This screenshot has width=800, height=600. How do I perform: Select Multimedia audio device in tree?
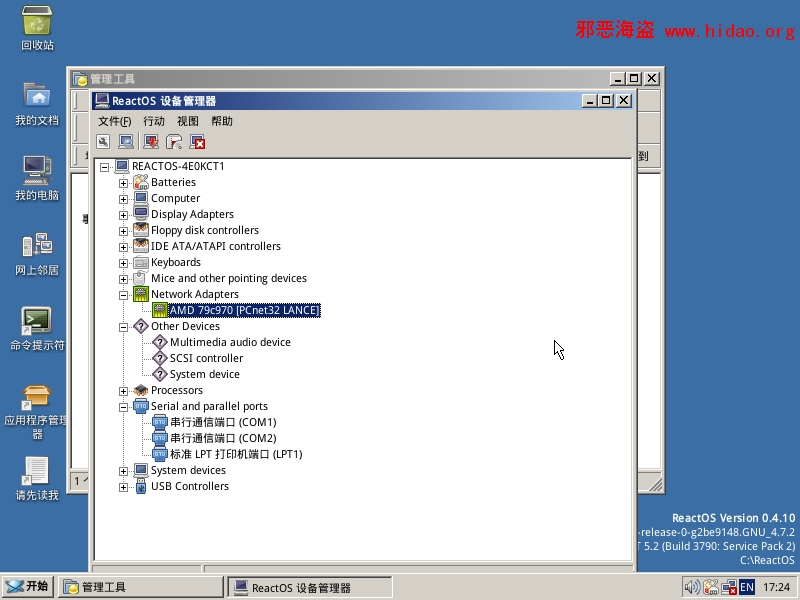230,342
